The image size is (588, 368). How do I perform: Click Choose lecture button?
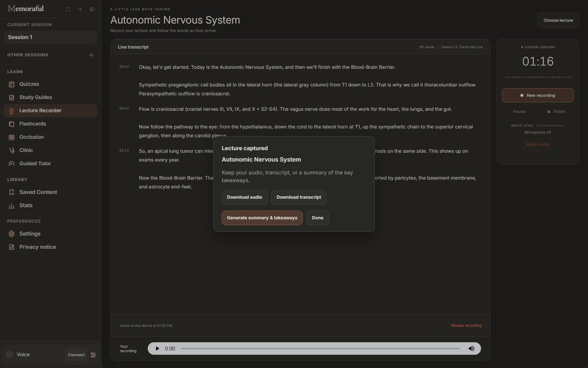pyautogui.click(x=558, y=20)
